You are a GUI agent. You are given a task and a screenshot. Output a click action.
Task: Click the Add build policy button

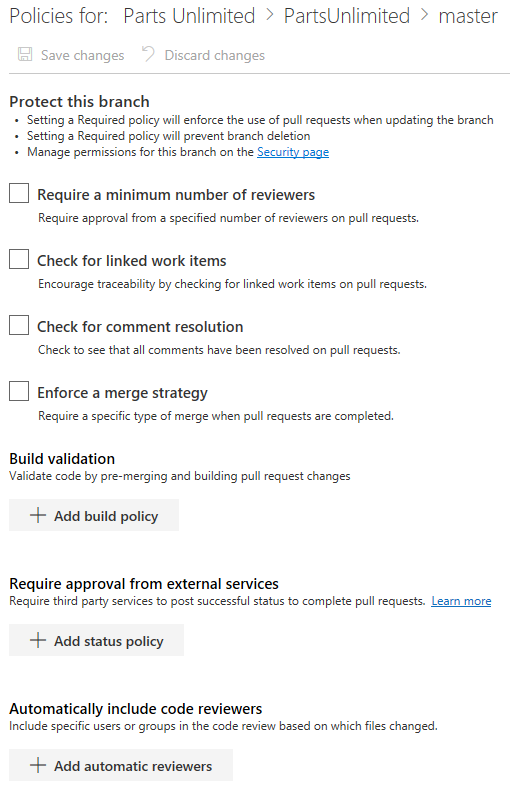[94, 515]
